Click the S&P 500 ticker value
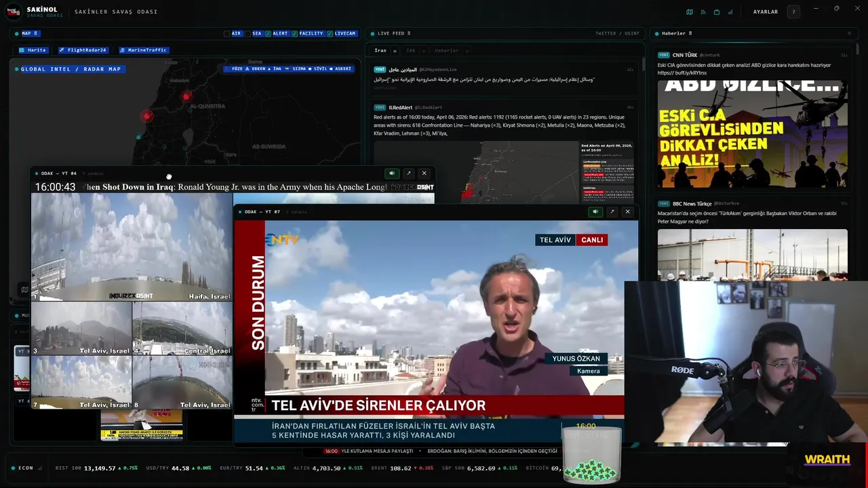The image size is (868, 488). tap(481, 468)
